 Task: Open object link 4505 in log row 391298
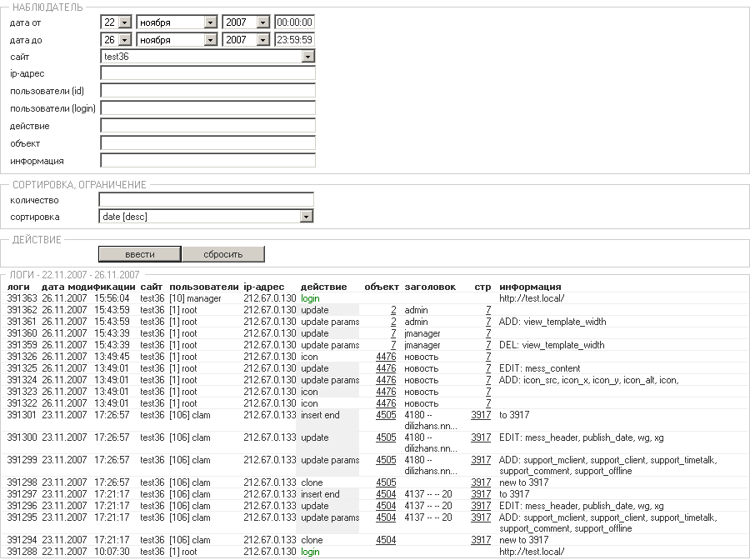tap(386, 482)
